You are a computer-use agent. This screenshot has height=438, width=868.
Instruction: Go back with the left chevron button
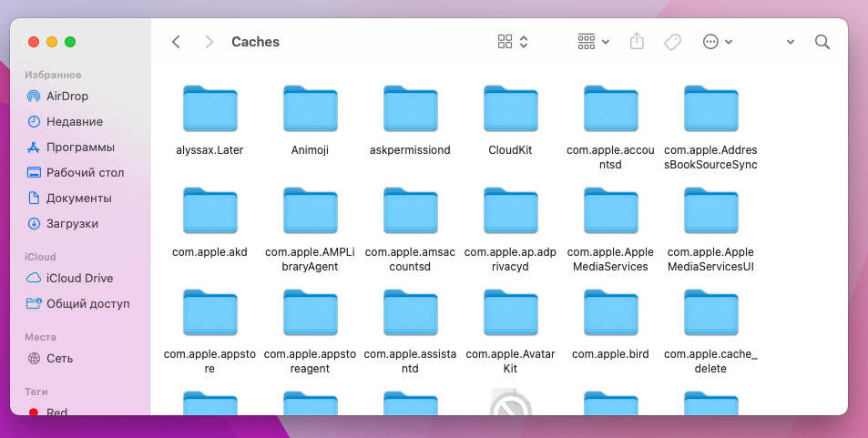[176, 42]
